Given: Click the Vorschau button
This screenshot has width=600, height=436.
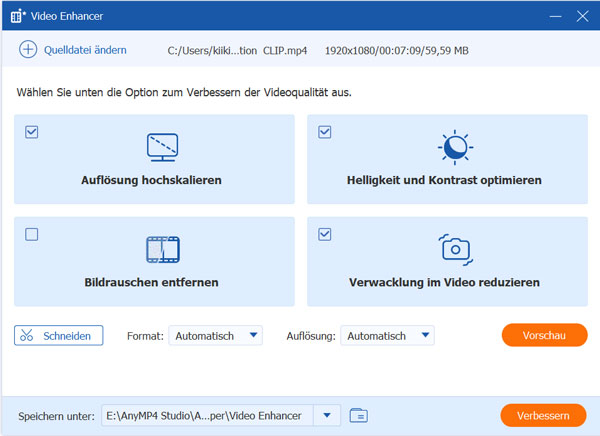Looking at the screenshot, I should 545,335.
